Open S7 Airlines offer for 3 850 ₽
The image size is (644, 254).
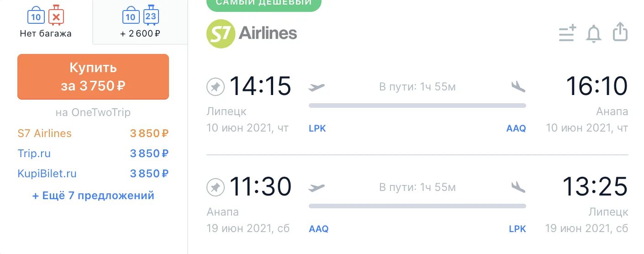tap(93, 133)
